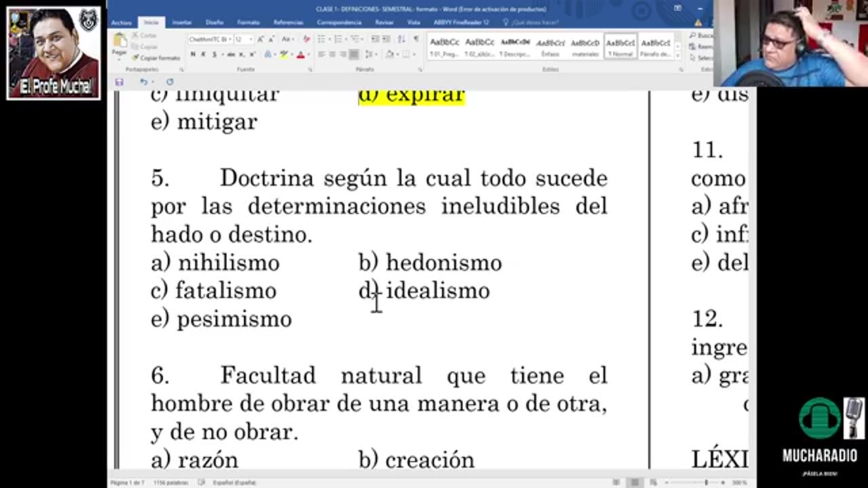Open spelling check icon in status bar
This screenshot has height=488, width=868.
(x=201, y=483)
